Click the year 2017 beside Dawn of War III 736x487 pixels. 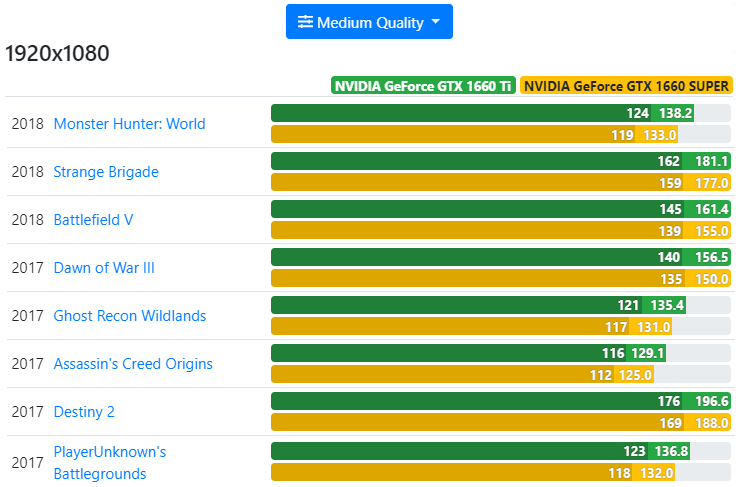point(27,267)
